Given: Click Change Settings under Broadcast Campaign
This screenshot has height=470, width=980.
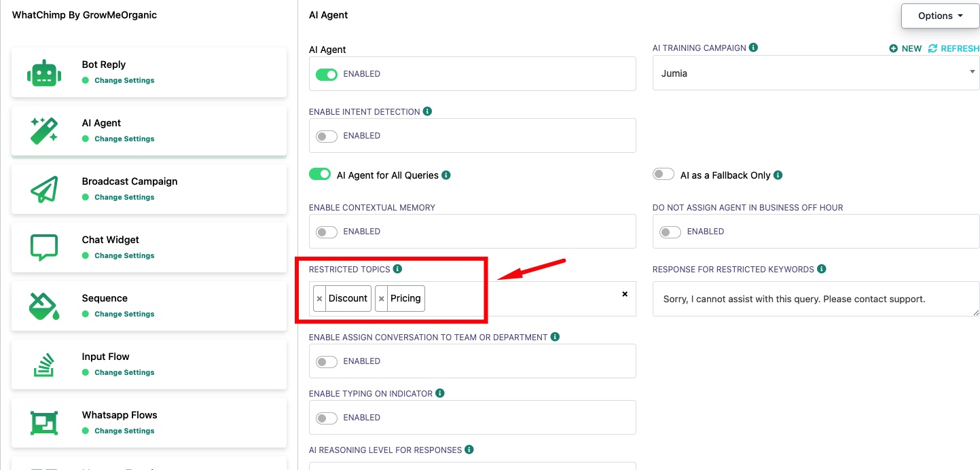Looking at the screenshot, I should [x=124, y=197].
